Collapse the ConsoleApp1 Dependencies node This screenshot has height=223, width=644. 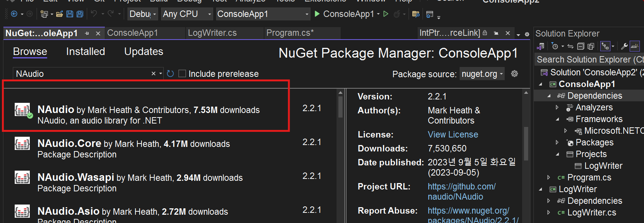[x=549, y=96]
